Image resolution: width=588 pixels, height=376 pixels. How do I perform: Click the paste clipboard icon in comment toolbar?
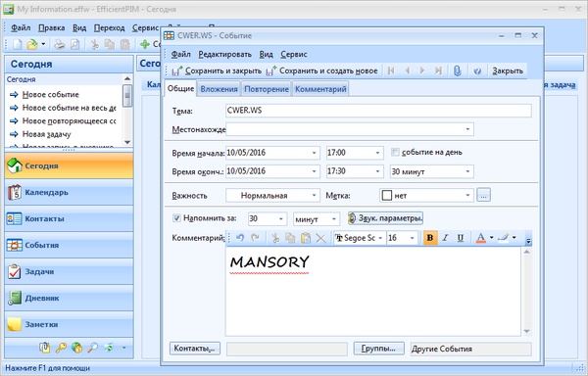[x=306, y=238]
